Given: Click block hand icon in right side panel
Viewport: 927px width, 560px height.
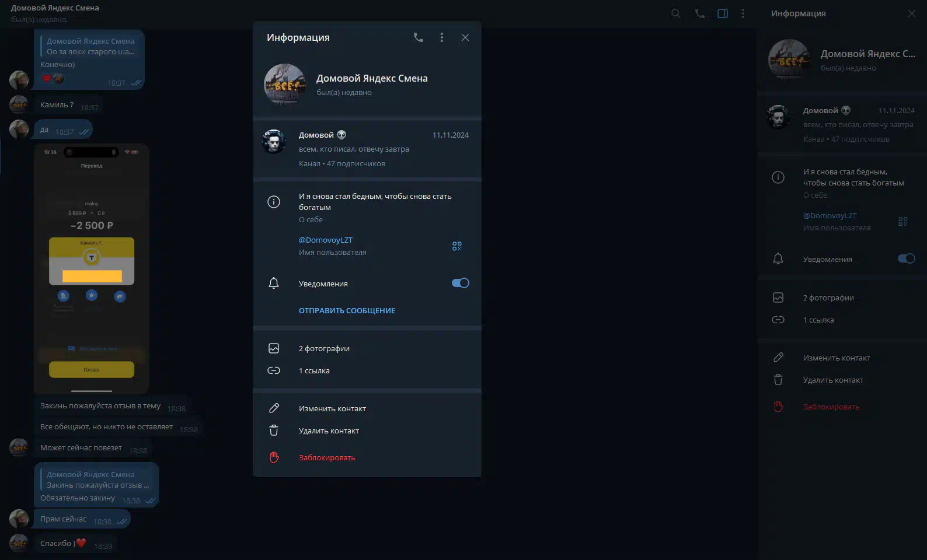Looking at the screenshot, I should click(x=778, y=407).
